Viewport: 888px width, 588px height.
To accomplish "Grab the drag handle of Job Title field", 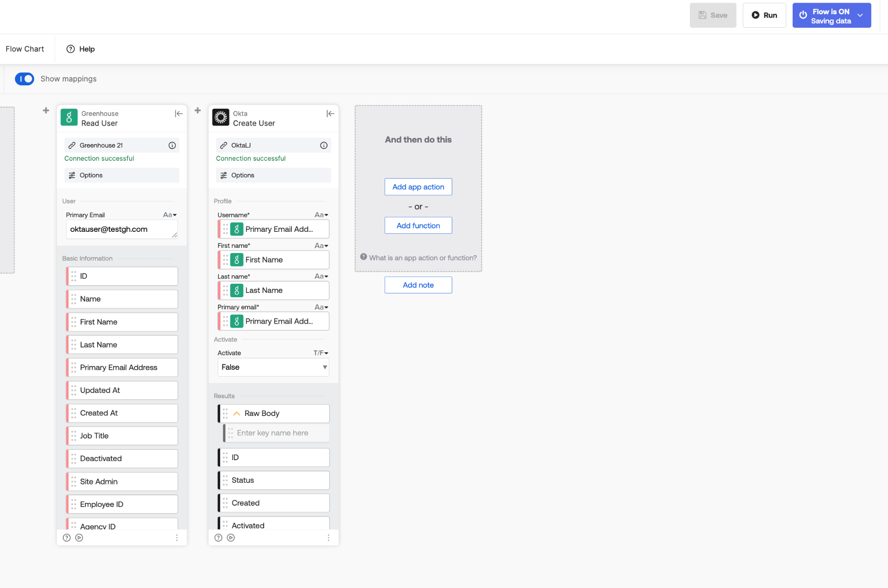I will point(74,435).
